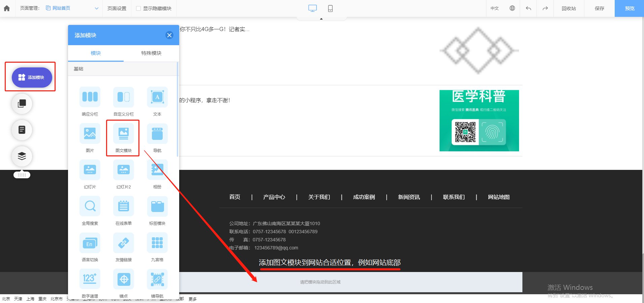
Task: Redo the last action
Action: pos(545,8)
